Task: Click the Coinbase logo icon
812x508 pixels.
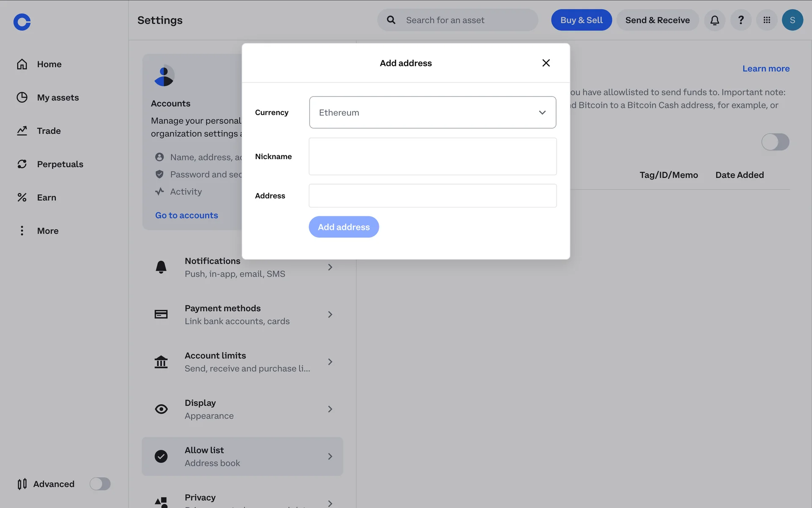Action: click(22, 22)
